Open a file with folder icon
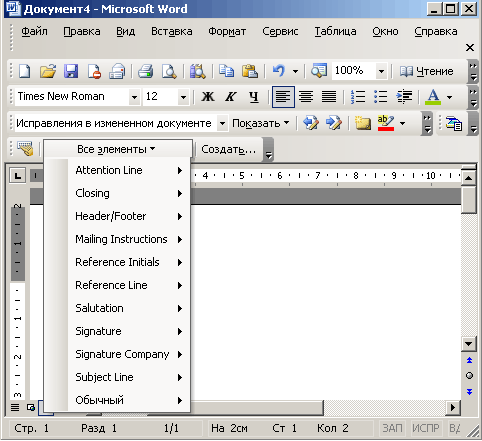 48,71
